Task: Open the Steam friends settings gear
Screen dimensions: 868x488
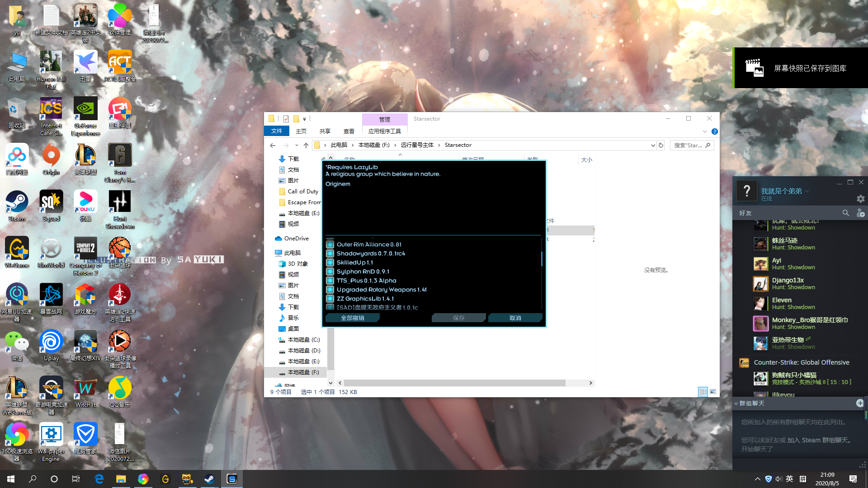Action: pos(860,199)
